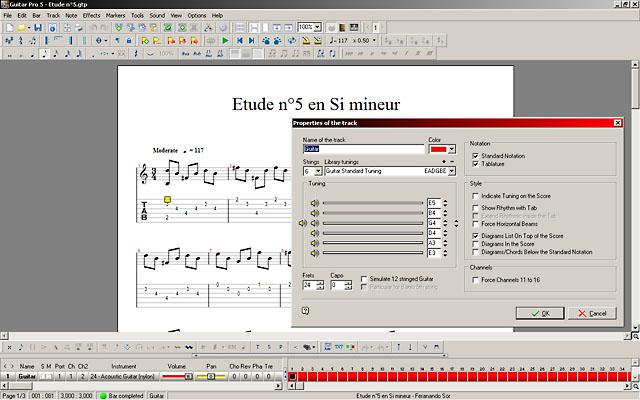Select bar 5 in the red timeline
The width and height of the screenshot is (640, 400).
332,376
